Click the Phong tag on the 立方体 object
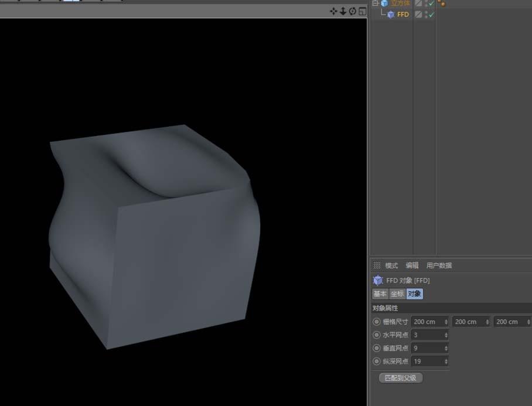532x406 pixels. [x=442, y=4]
